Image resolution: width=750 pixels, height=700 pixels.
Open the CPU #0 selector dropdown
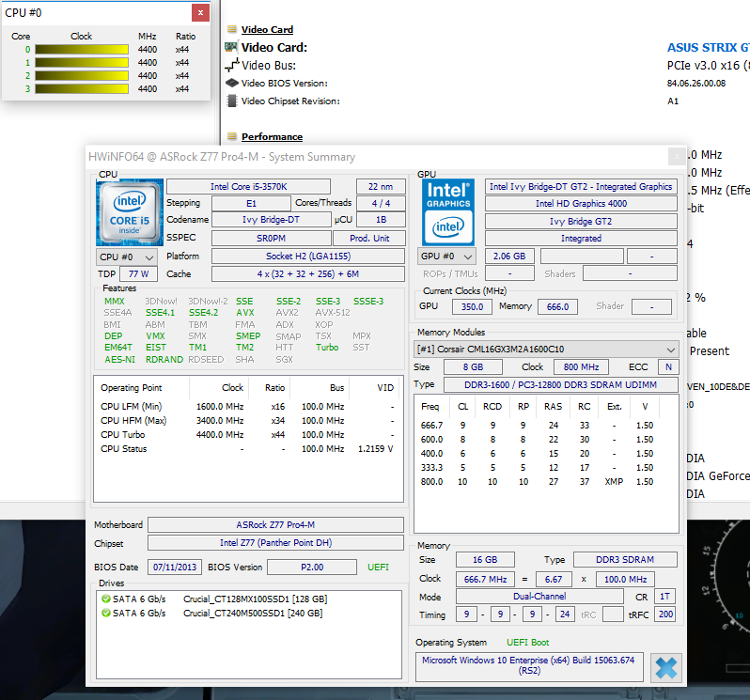pos(127,257)
